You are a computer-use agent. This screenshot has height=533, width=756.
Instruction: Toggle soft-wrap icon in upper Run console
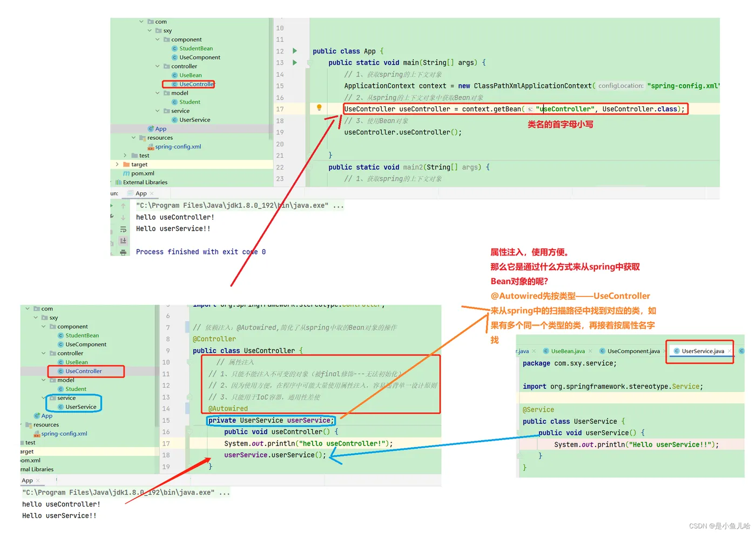pyautogui.click(x=123, y=229)
